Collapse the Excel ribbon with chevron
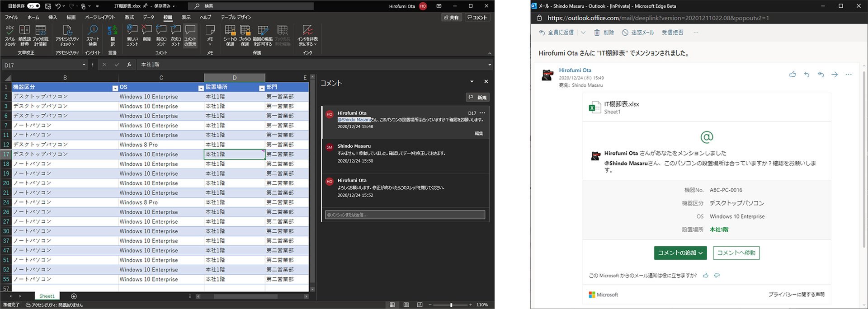The width and height of the screenshot is (868, 309). point(490,53)
